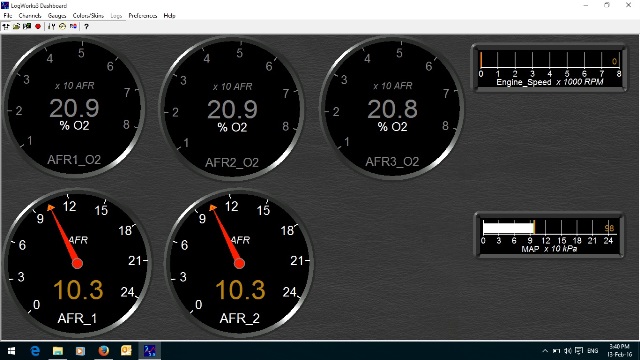640x360 pixels.
Task: Click the ENG language indicator
Action: pos(593,351)
